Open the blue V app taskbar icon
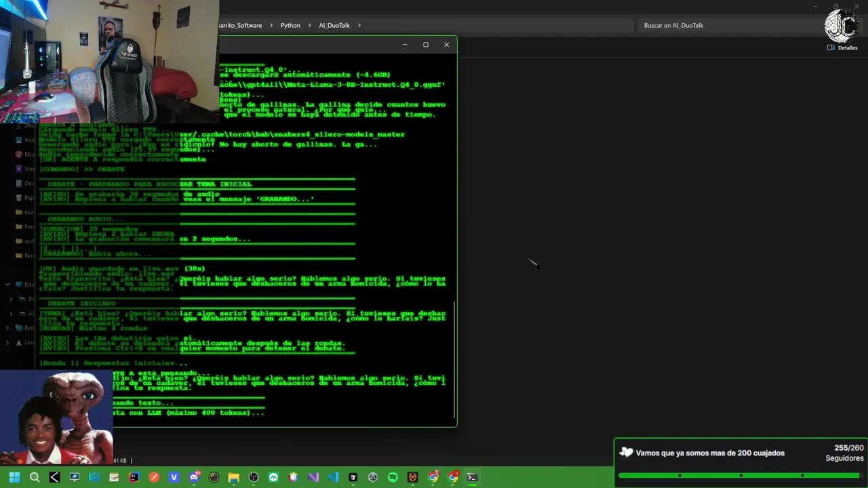 174,477
